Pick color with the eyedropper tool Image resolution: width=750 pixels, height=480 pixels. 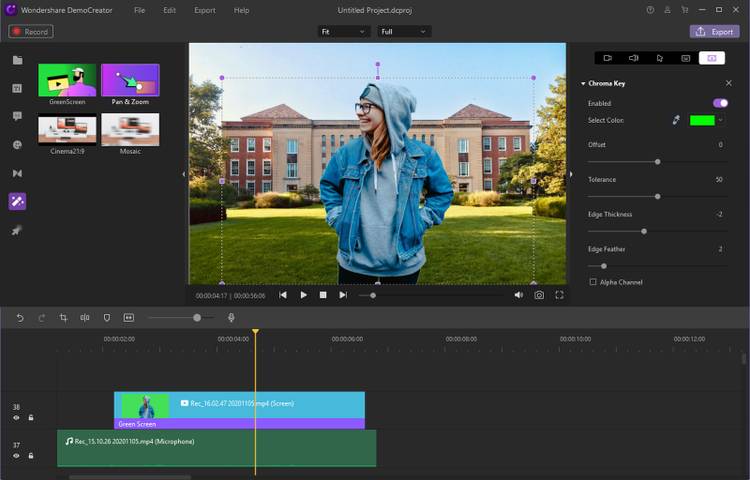676,120
